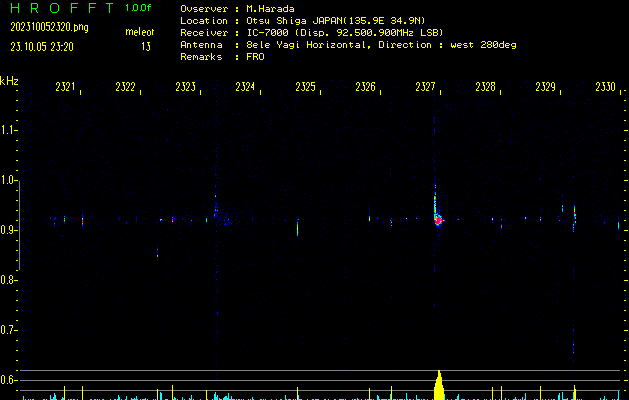Click the 2327 time label
This screenshot has width=629, height=400.
pos(426,88)
